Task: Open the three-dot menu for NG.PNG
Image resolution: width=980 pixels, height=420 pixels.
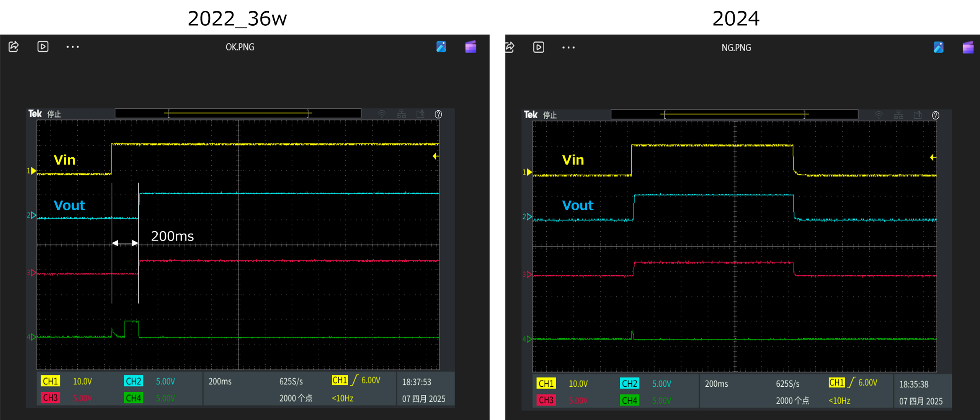Action: pyautogui.click(x=568, y=47)
